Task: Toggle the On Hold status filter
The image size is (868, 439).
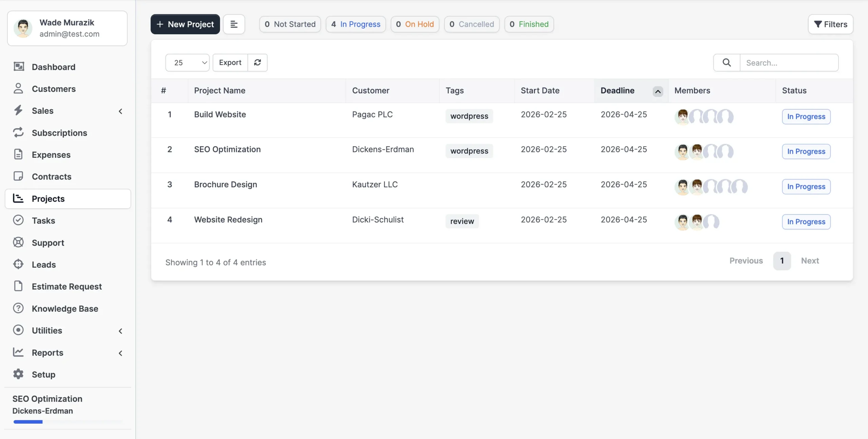Action: pyautogui.click(x=415, y=24)
